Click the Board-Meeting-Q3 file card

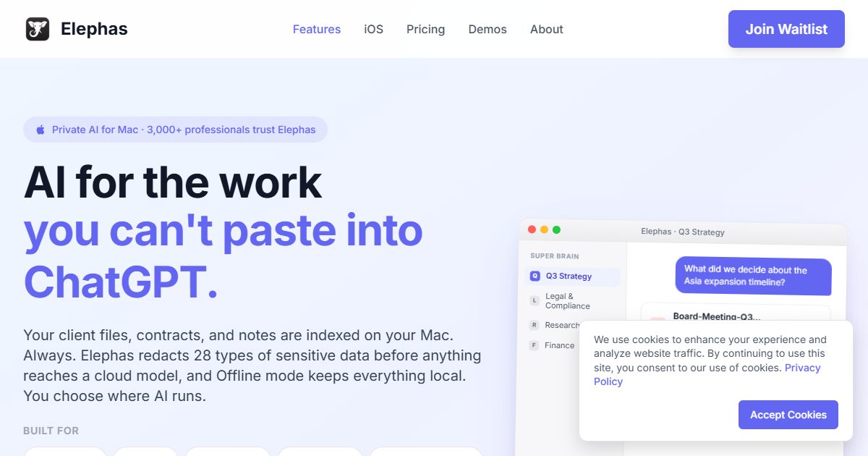click(736, 313)
